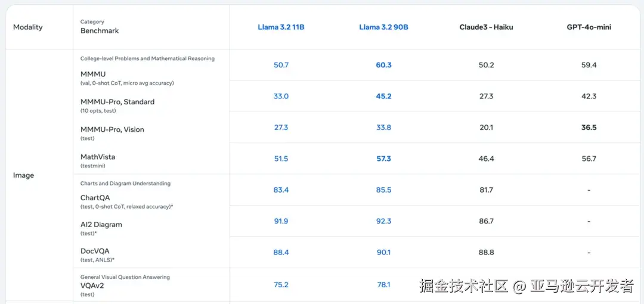The width and height of the screenshot is (644, 304).
Task: Select the MMMU-Pro, Standard benchmark name
Action: click(x=117, y=102)
